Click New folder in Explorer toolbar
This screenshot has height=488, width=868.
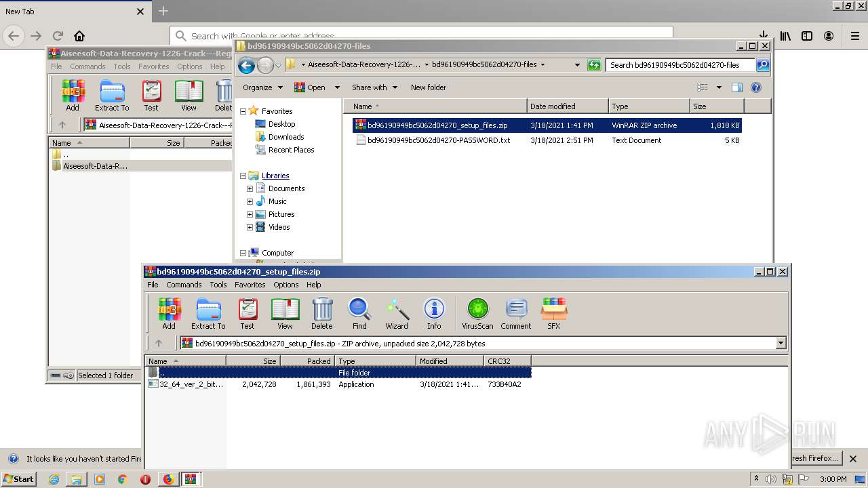[x=429, y=87]
